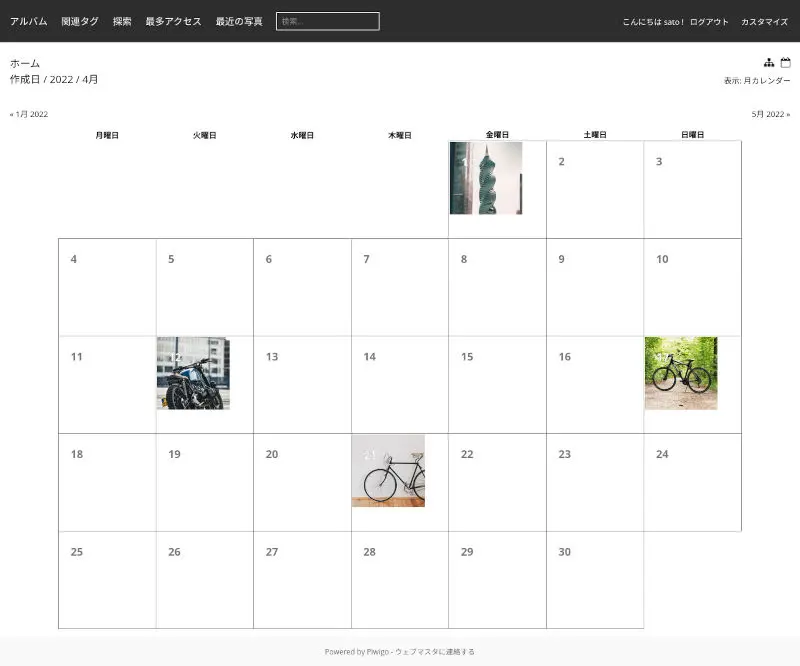Click day number 30 cell
The height and width of the screenshot is (666, 800).
tap(595, 580)
